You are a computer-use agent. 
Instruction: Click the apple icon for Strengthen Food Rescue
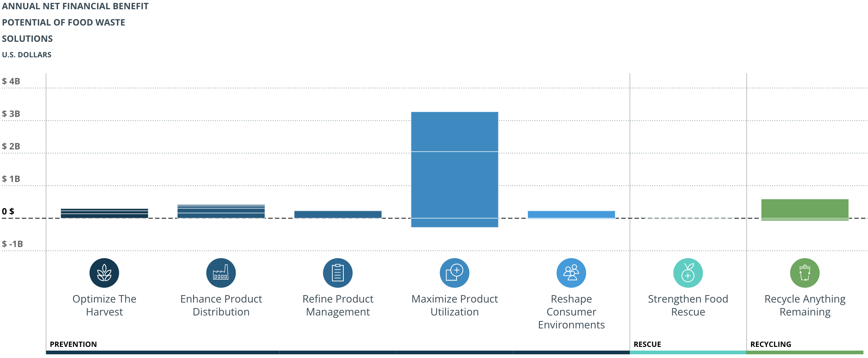(x=688, y=273)
